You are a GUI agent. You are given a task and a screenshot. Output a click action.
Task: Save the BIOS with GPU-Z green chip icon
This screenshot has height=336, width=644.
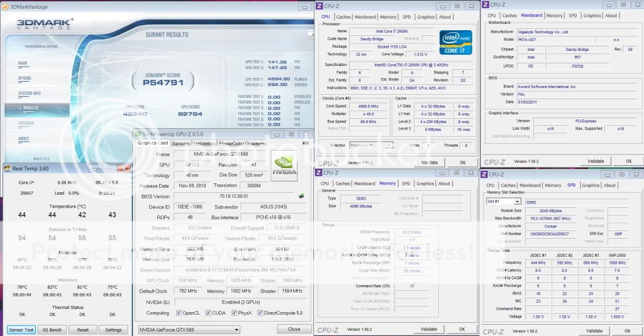point(301,196)
